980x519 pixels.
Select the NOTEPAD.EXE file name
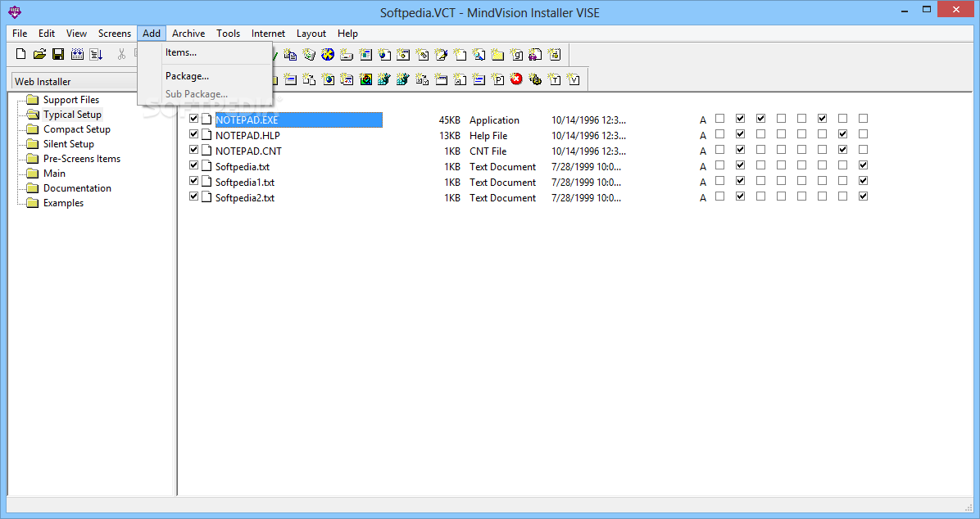pyautogui.click(x=247, y=120)
